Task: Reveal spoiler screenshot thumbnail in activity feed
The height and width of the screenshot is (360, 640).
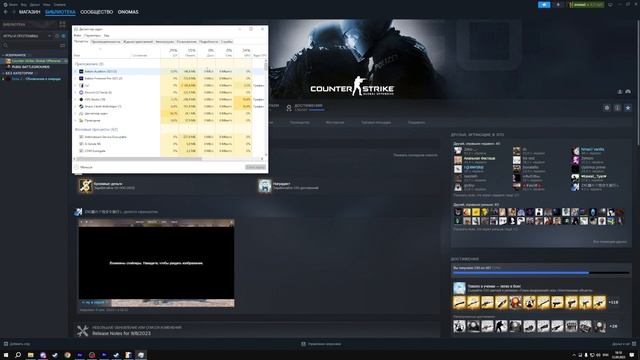Action: click(x=156, y=263)
